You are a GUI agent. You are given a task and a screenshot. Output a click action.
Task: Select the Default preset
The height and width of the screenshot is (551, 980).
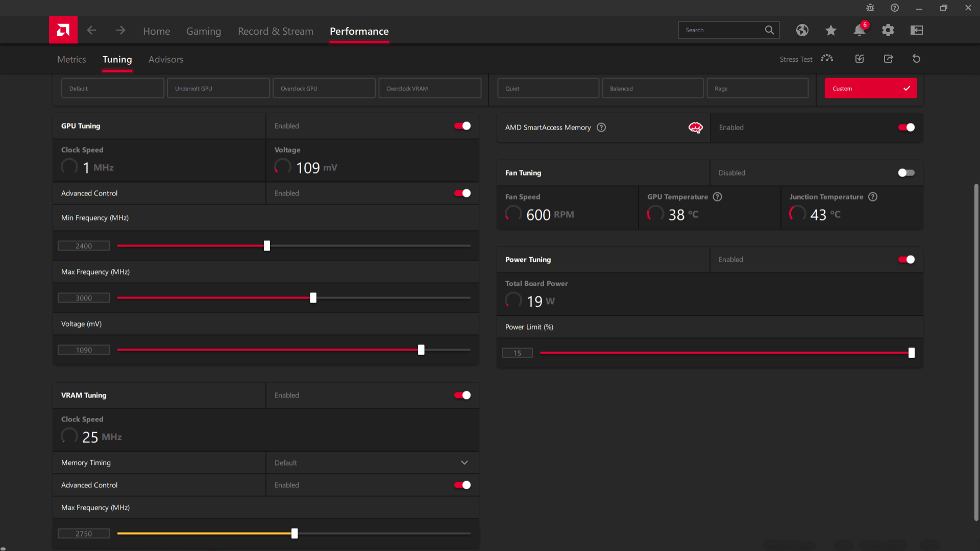pyautogui.click(x=113, y=88)
